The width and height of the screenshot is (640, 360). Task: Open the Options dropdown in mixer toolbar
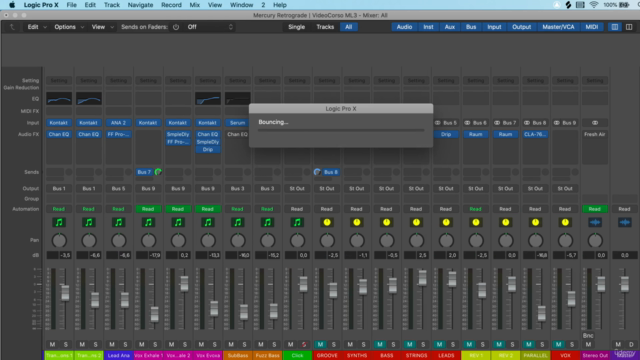[69, 27]
